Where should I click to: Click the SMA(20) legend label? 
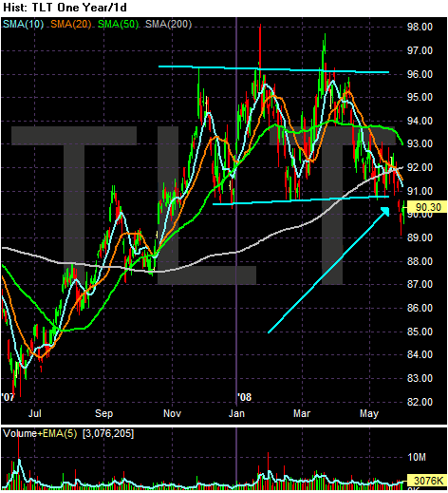tap(70, 24)
